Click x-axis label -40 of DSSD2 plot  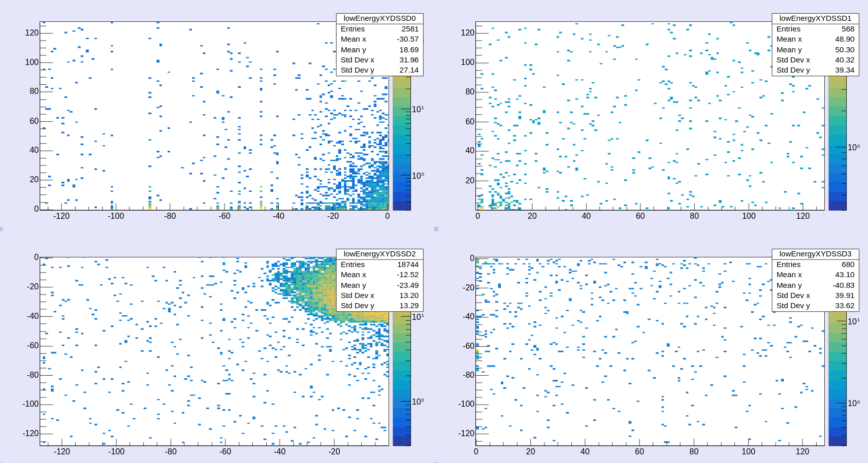tap(279, 451)
